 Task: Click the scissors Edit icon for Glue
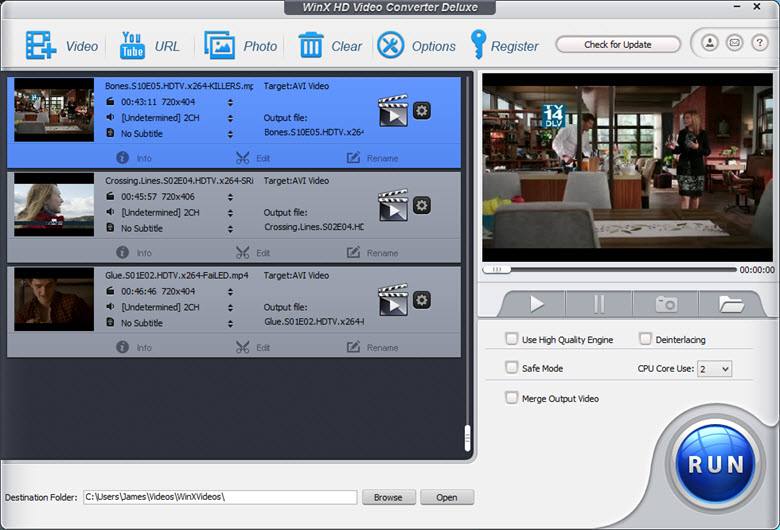pyautogui.click(x=243, y=347)
